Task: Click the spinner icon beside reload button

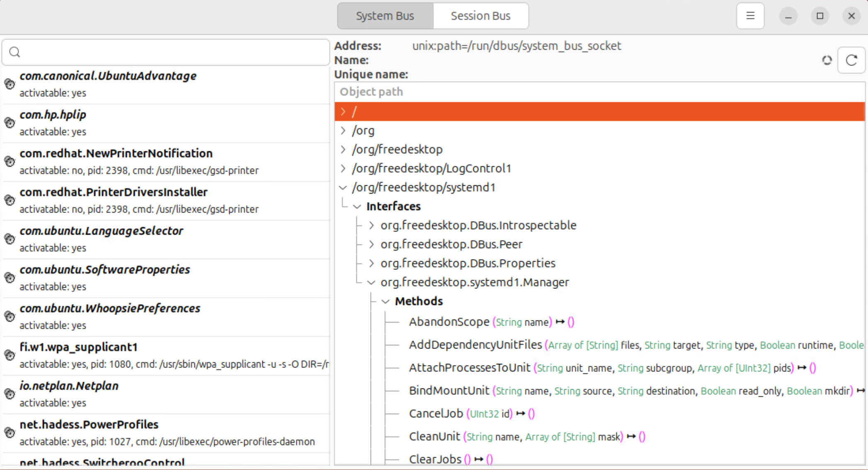Action: (827, 60)
